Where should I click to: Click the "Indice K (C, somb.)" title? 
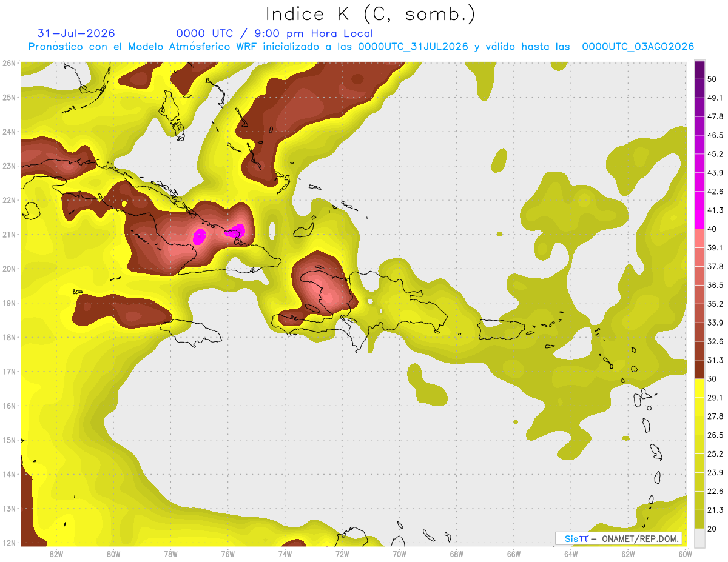370,13
